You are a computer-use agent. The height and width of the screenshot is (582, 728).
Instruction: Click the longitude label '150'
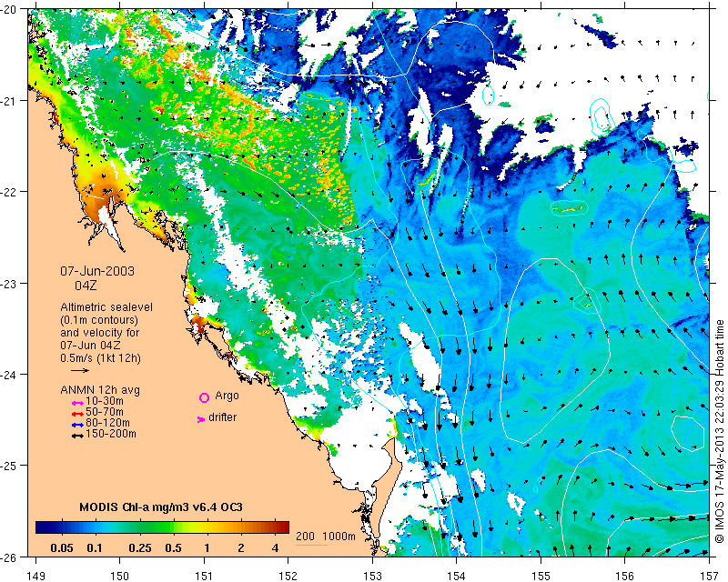pyautogui.click(x=120, y=576)
